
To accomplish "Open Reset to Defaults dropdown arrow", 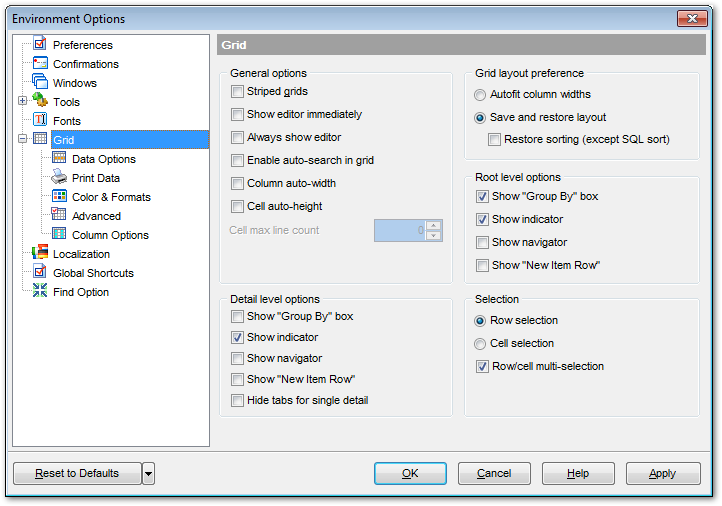I will pos(148,474).
